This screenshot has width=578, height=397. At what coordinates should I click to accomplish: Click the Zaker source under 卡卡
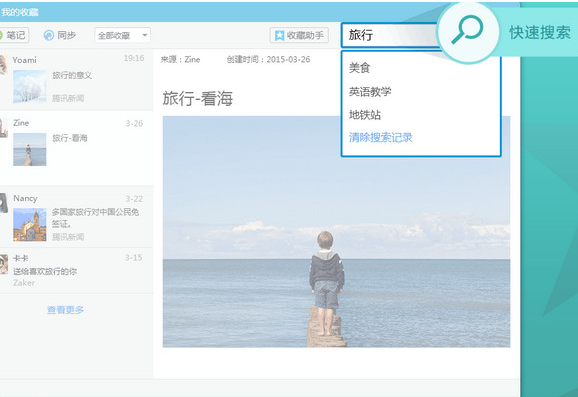[24, 283]
